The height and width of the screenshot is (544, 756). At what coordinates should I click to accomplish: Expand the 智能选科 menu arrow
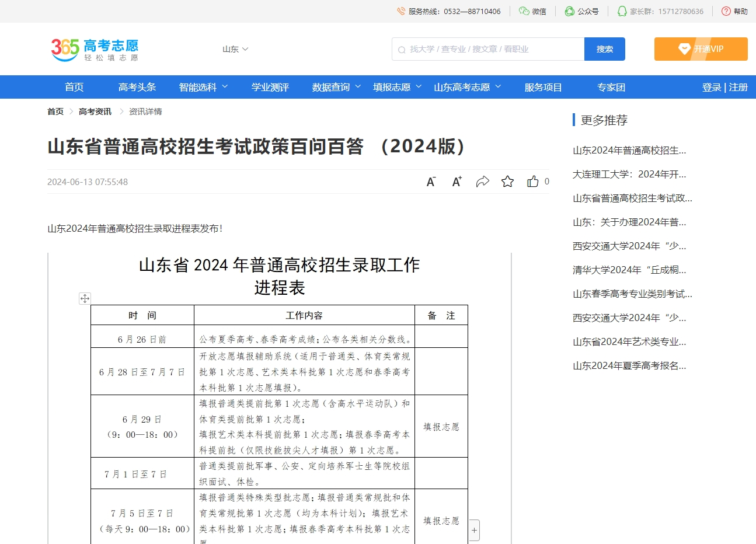point(225,86)
